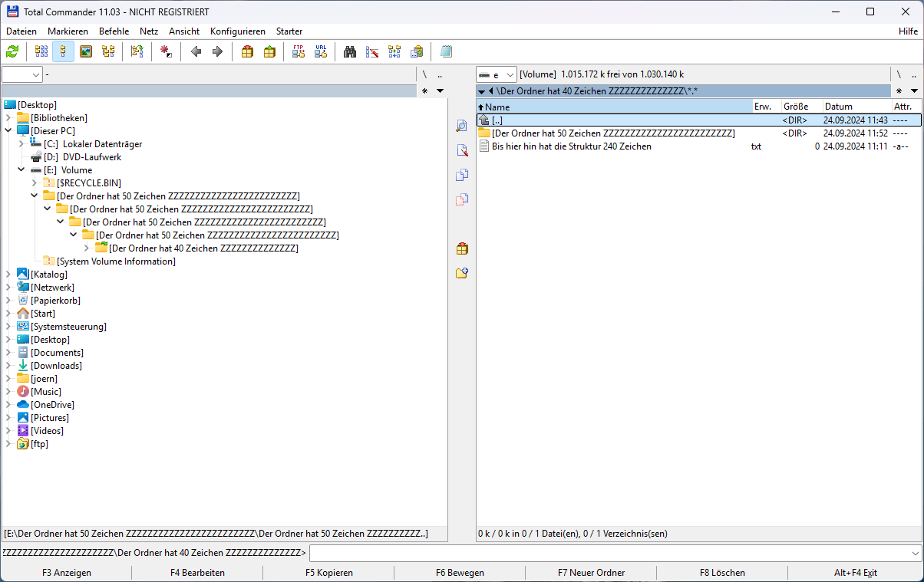This screenshot has width=924, height=582.
Task: Toggle the directory tree view button
Action: pos(64,51)
